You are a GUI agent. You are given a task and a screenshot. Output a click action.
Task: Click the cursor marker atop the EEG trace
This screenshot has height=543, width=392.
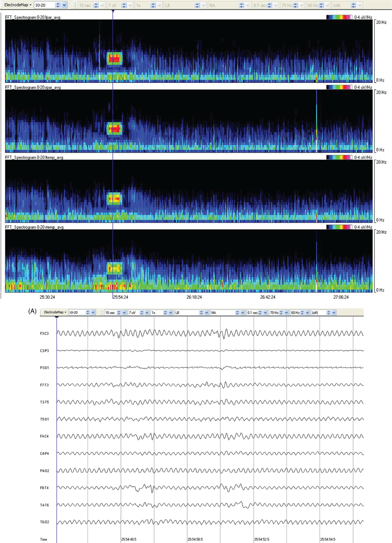click(x=57, y=317)
